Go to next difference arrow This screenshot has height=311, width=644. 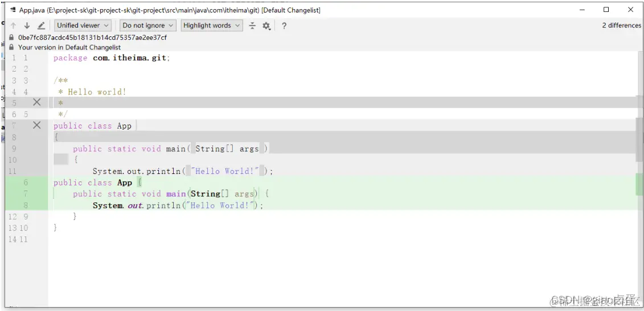tap(27, 26)
